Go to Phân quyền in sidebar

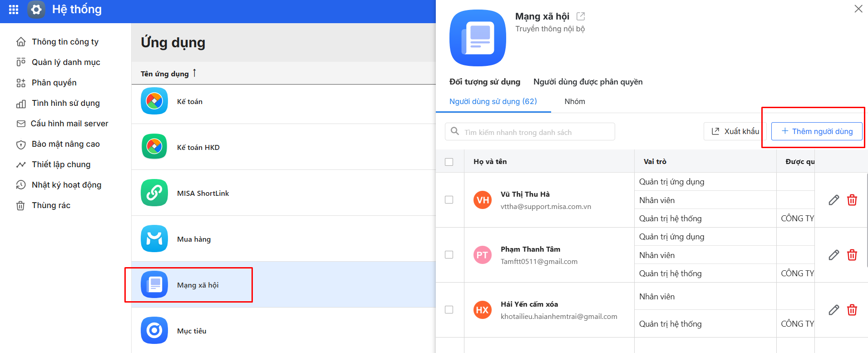click(54, 83)
